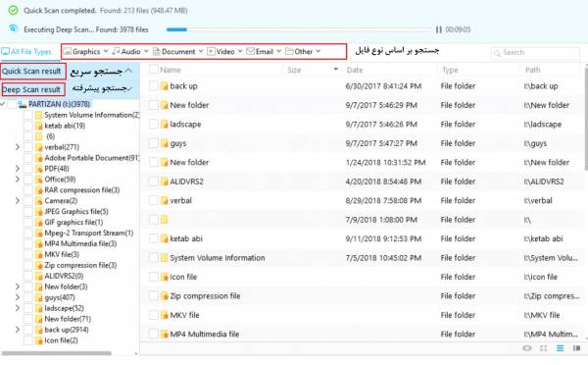The image size is (588, 365).
Task: Sort file list by Path column
Action: pyautogui.click(x=532, y=70)
